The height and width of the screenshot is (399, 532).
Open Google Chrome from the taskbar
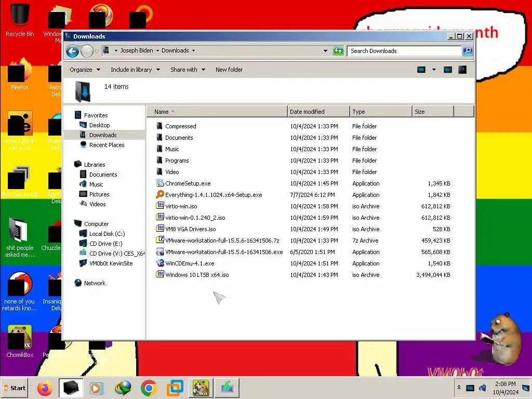pos(149,388)
